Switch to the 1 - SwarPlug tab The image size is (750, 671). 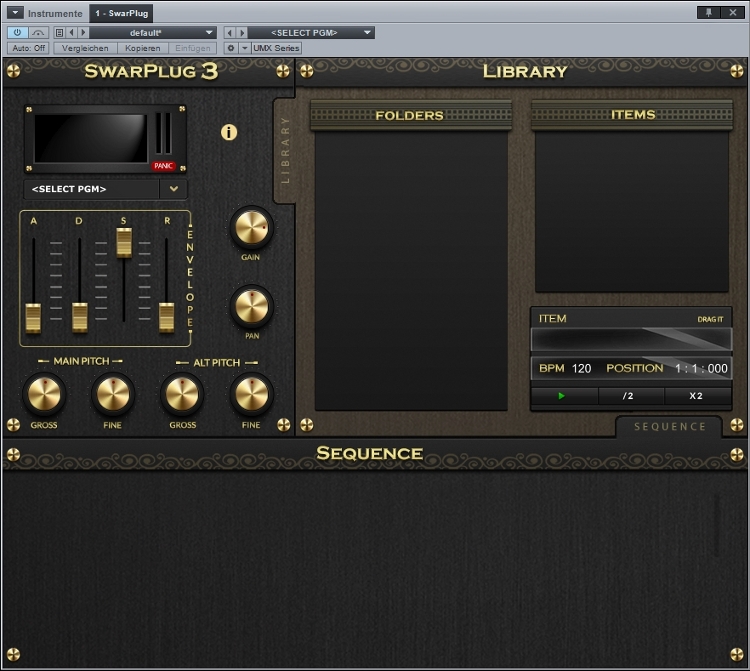(x=121, y=13)
